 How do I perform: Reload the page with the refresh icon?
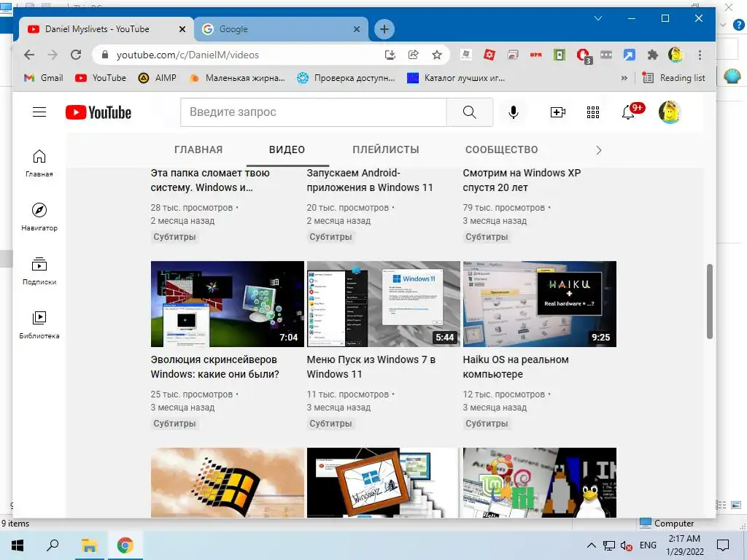pyautogui.click(x=76, y=55)
